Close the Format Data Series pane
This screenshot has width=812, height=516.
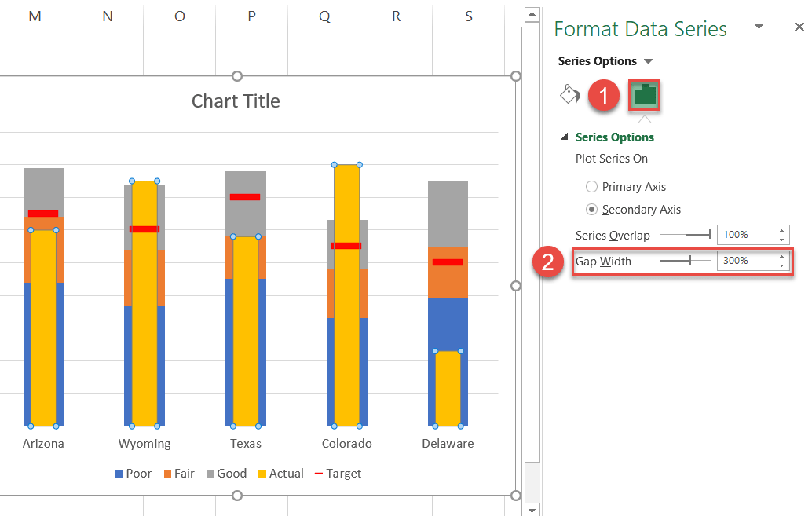coord(799,27)
